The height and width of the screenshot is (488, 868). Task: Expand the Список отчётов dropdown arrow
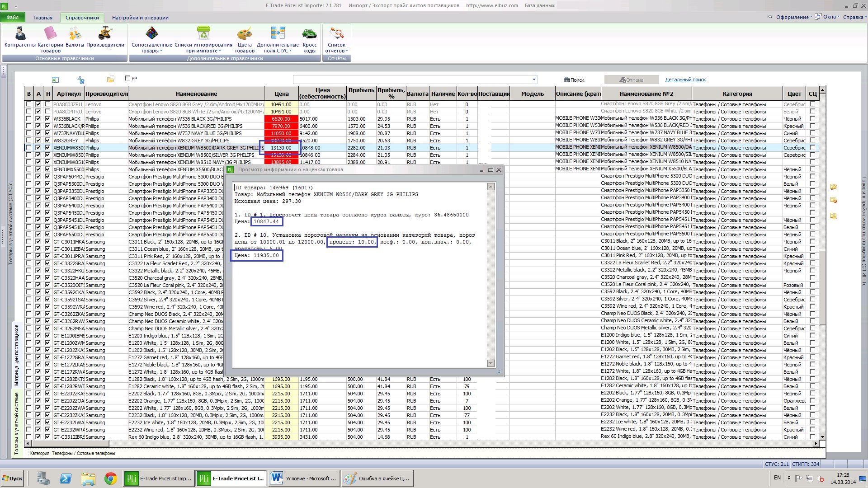(x=347, y=51)
